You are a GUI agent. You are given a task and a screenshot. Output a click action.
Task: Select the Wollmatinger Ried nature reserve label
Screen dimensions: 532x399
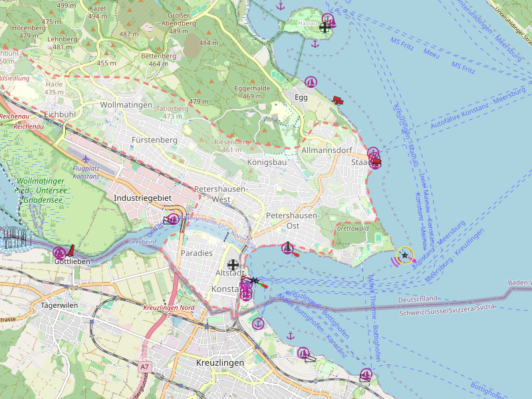point(40,190)
